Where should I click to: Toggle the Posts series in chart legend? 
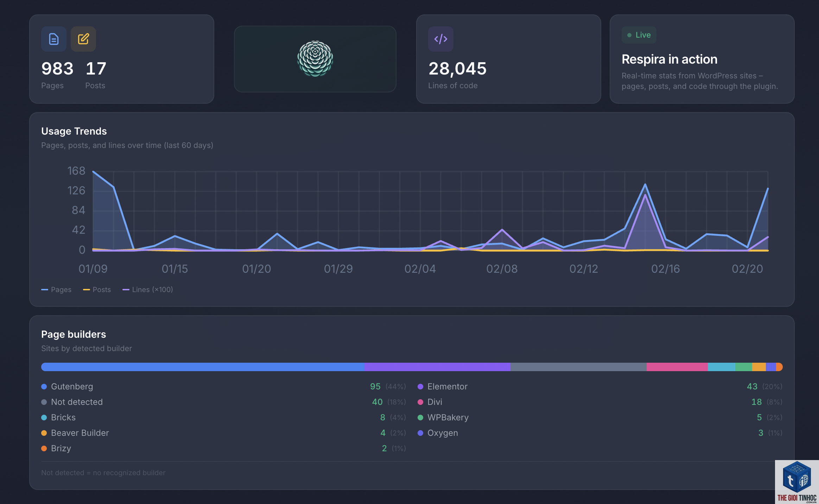pos(97,290)
